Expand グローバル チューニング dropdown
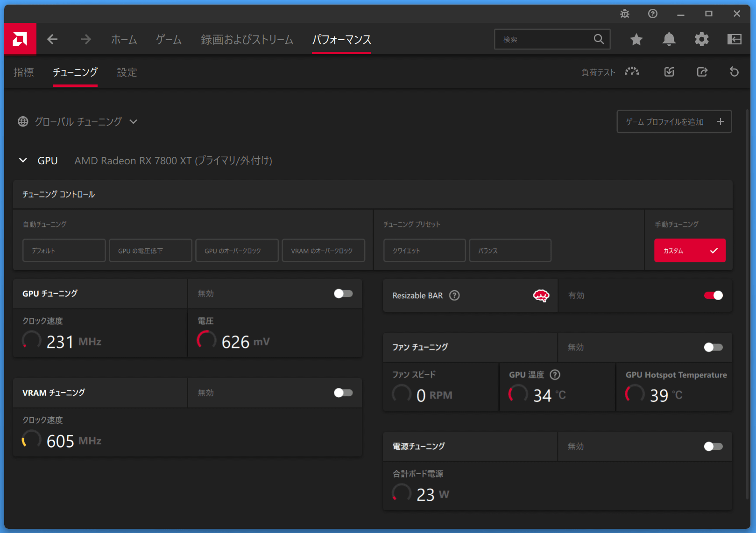Viewport: 756px width, 533px height. point(134,122)
